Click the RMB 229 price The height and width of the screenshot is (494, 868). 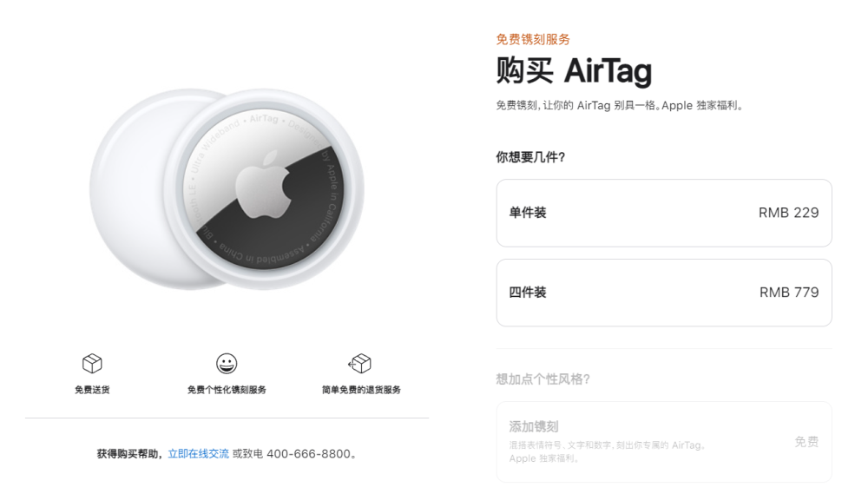pyautogui.click(x=788, y=213)
